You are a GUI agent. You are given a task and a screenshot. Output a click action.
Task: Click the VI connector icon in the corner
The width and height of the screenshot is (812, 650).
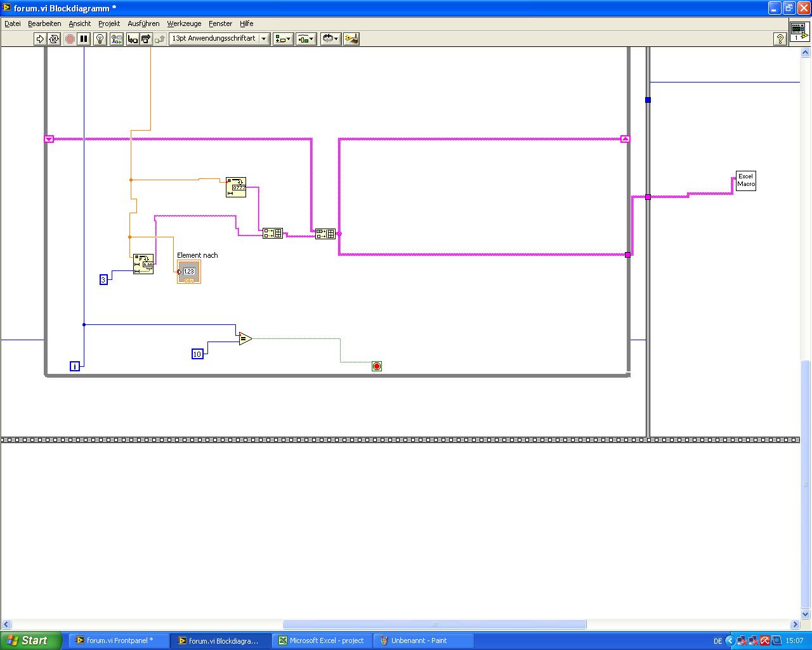[799, 30]
